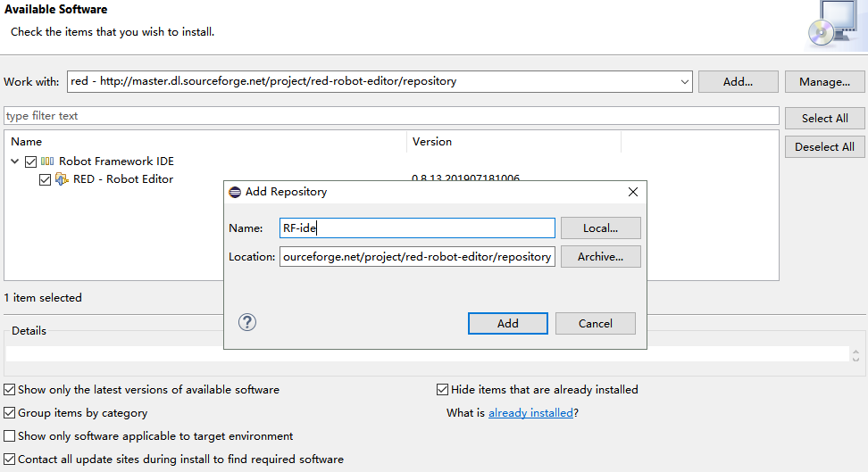This screenshot has height=472, width=868.
Task: Click the Name input field
Action: click(417, 228)
